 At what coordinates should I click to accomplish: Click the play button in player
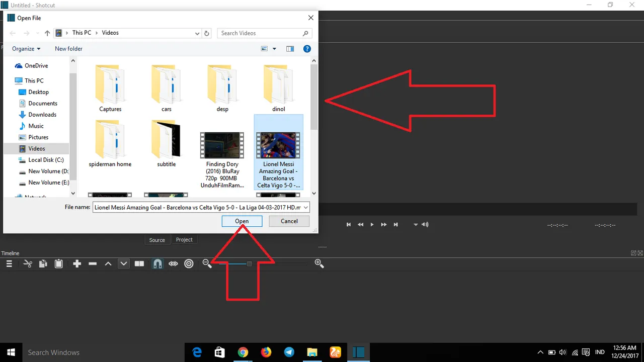[372, 225]
